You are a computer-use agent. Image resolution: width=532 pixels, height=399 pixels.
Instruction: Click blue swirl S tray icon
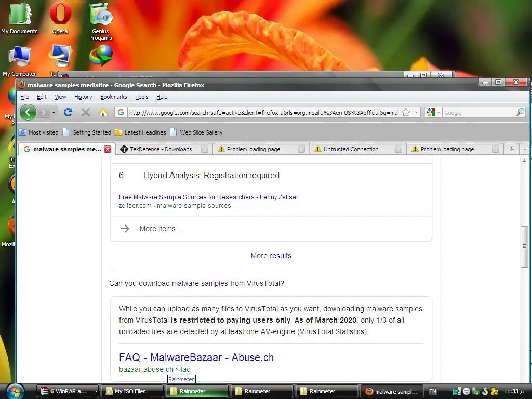pos(485,391)
